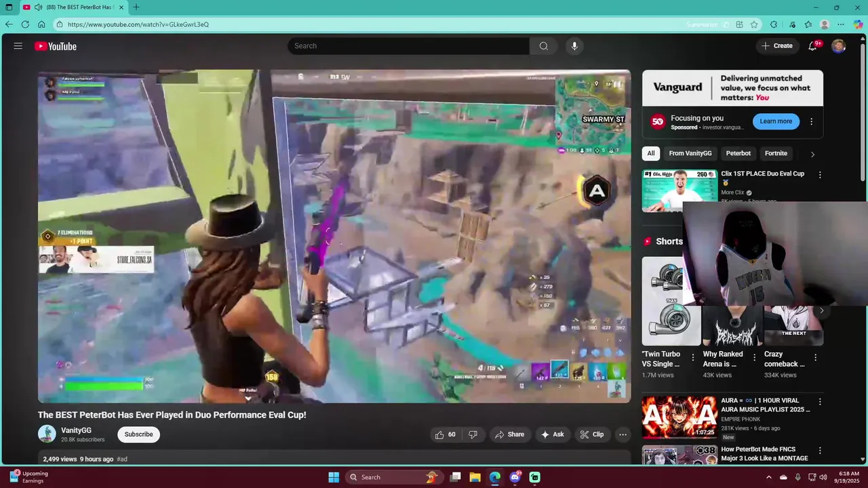The height and width of the screenshot is (488, 868).
Task: Open options for How PeterBot Made FNCS video
Action: click(819, 451)
